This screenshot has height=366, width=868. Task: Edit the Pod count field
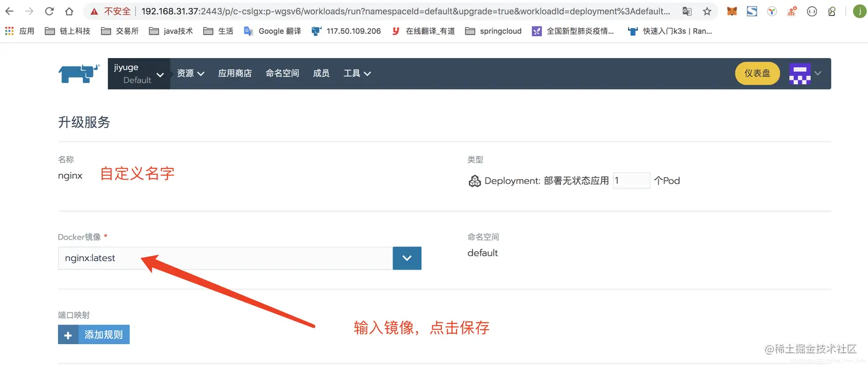(x=631, y=180)
